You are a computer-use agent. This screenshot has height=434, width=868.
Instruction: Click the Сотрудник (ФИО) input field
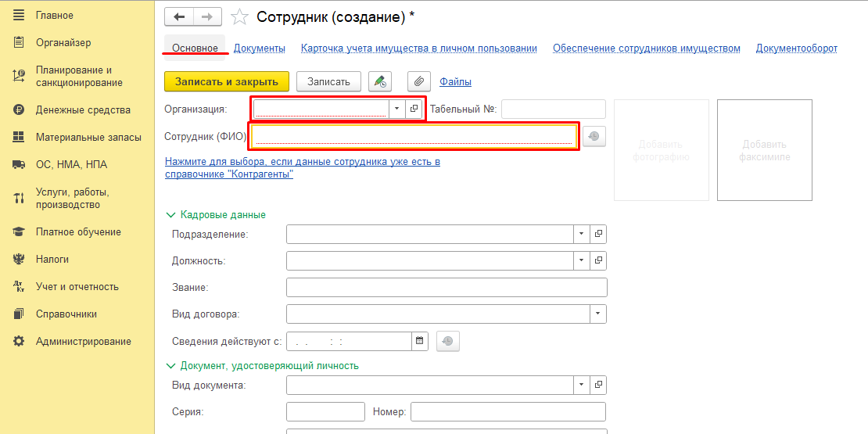coord(414,136)
